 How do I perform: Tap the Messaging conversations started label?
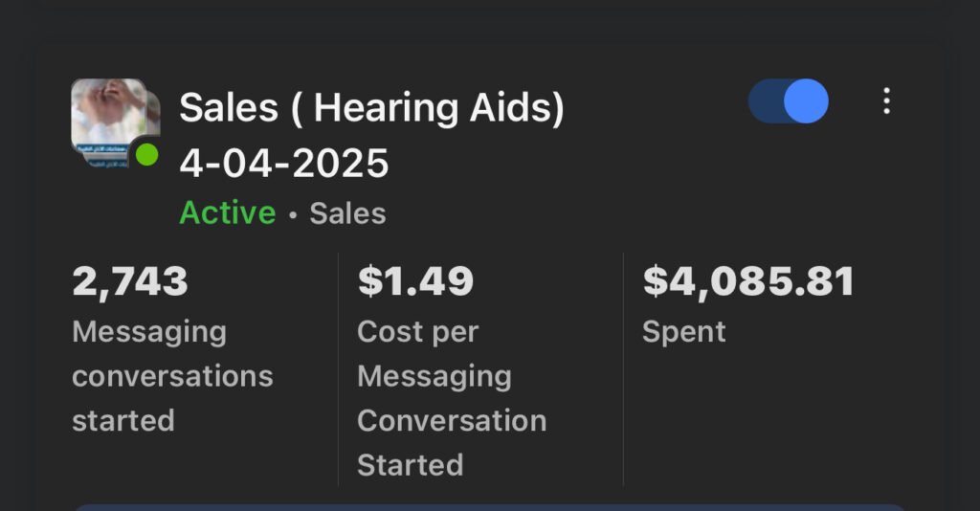pyautogui.click(x=172, y=376)
